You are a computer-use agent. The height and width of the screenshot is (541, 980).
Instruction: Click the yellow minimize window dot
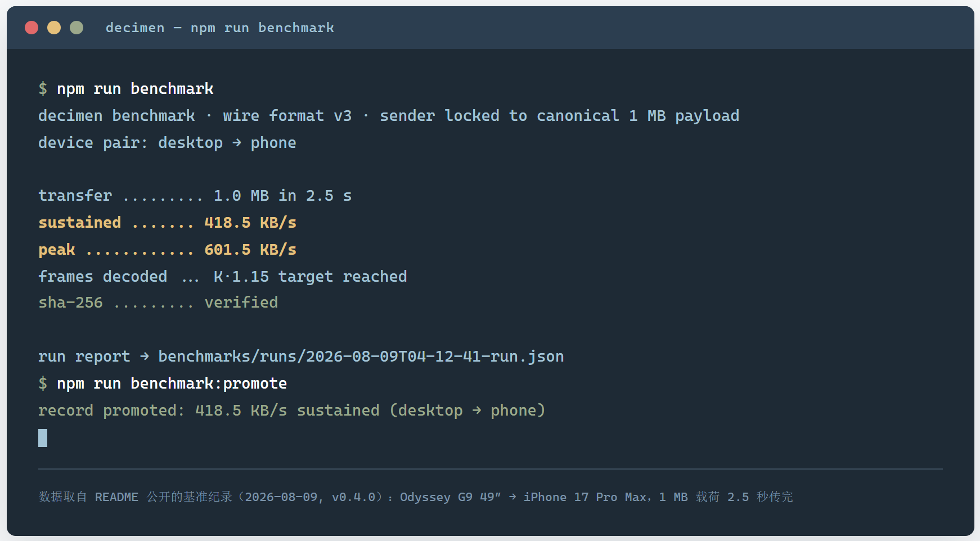click(x=54, y=28)
